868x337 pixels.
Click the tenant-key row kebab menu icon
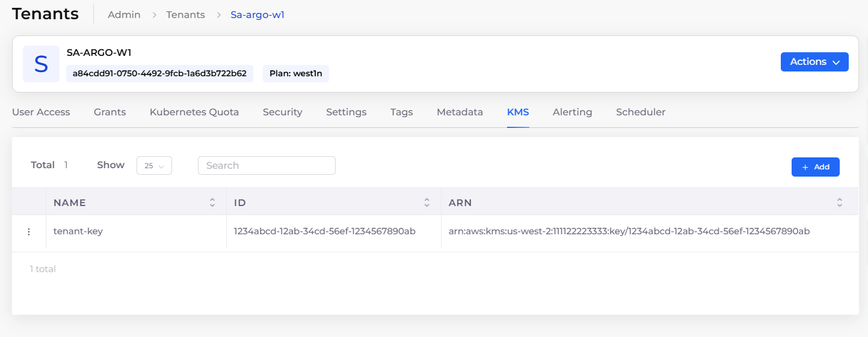[x=29, y=232]
